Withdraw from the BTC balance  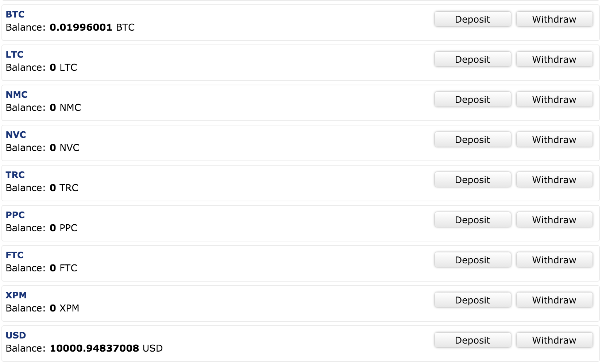(x=554, y=19)
